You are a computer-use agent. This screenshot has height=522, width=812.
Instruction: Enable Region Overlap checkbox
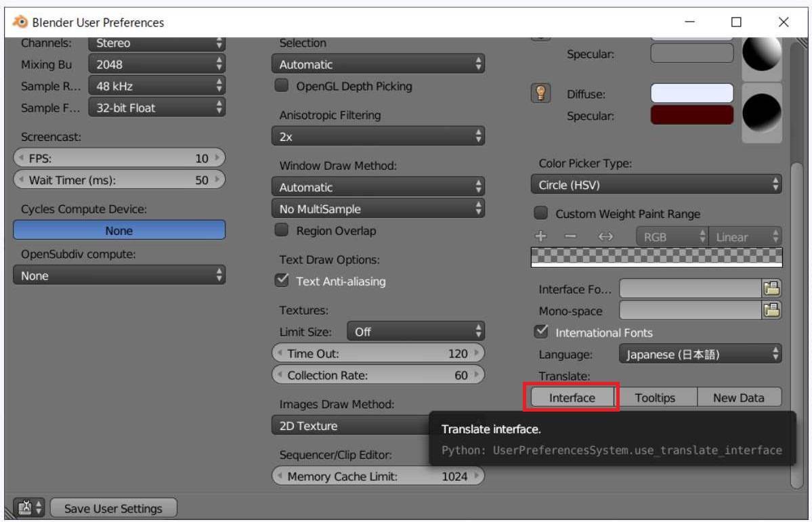click(282, 230)
